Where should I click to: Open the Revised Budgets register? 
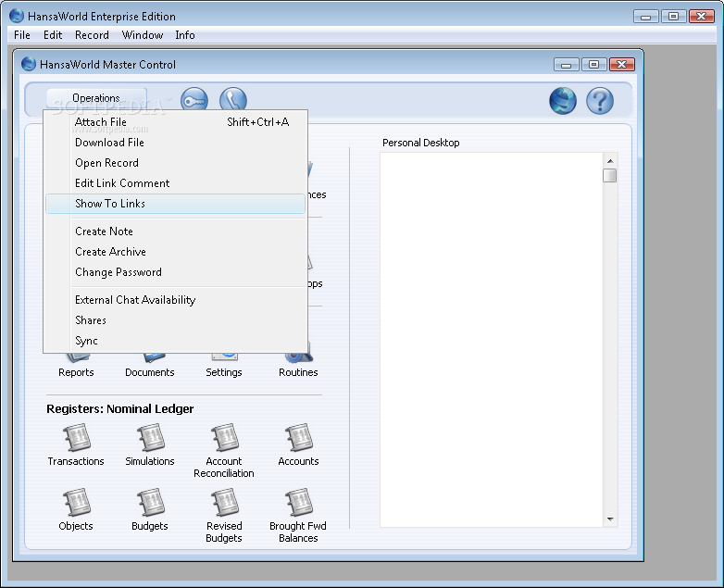click(x=224, y=503)
